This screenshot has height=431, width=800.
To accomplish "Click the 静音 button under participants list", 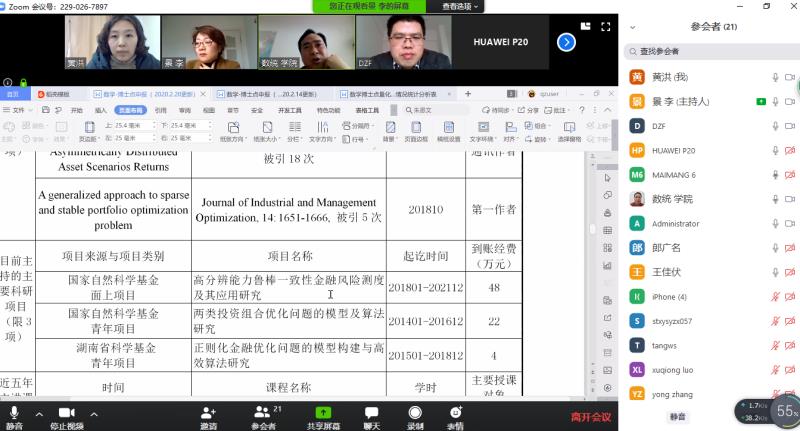I will 678,416.
